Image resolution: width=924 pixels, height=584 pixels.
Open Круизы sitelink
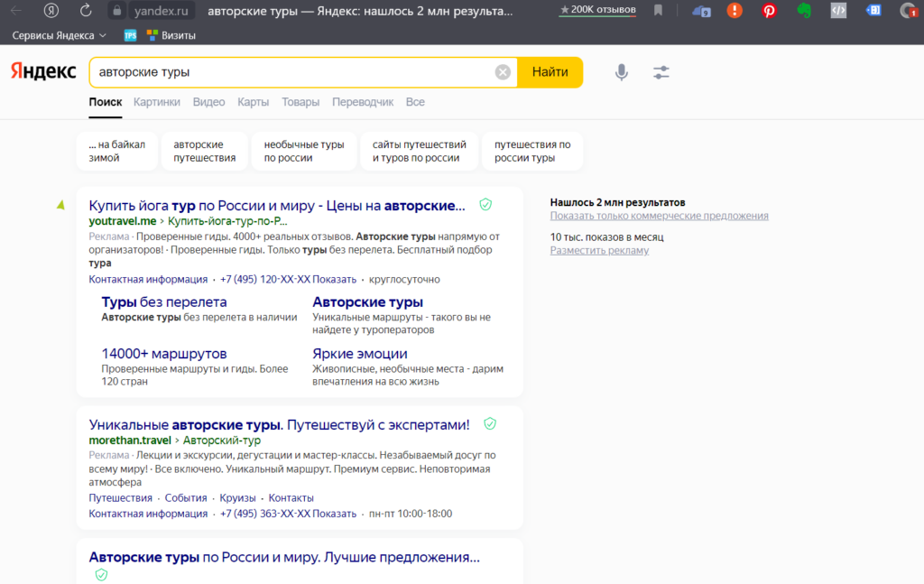click(x=237, y=498)
